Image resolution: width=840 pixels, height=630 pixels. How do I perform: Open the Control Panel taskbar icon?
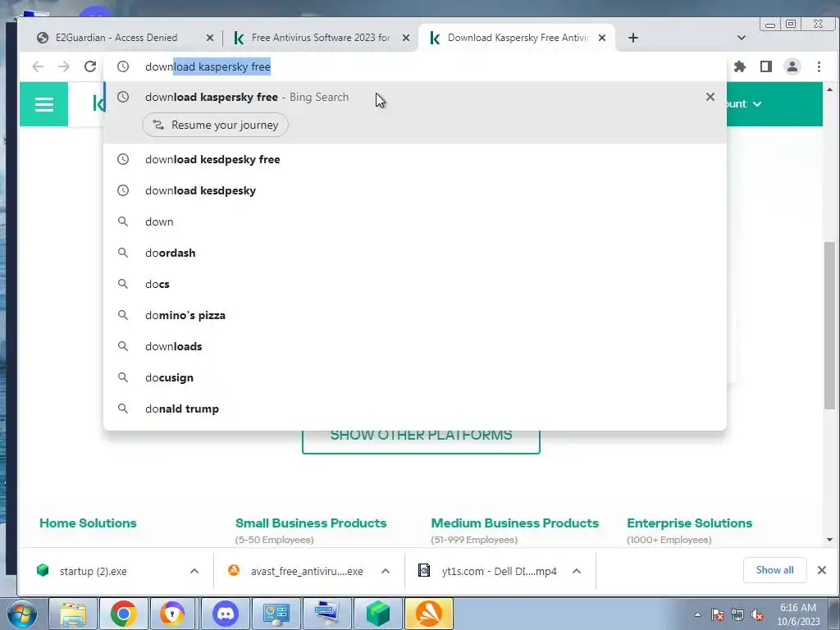pyautogui.click(x=276, y=614)
